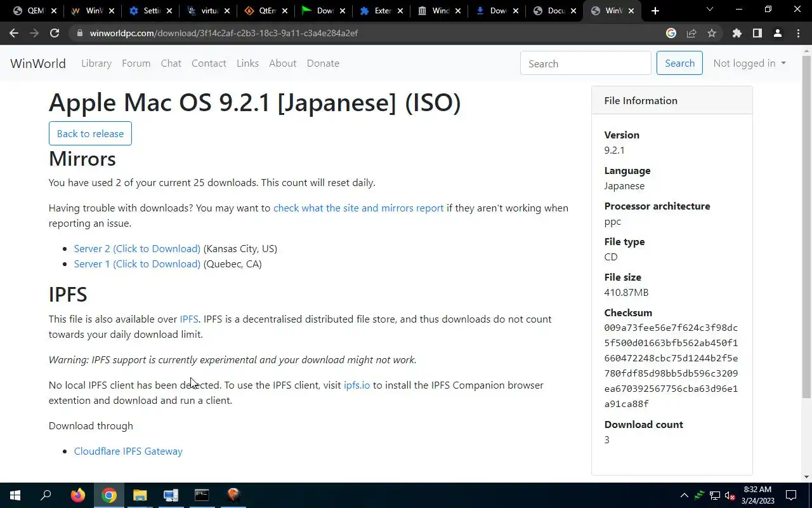This screenshot has height=508, width=812.
Task: Click the Back to release button
Action: (90, 133)
